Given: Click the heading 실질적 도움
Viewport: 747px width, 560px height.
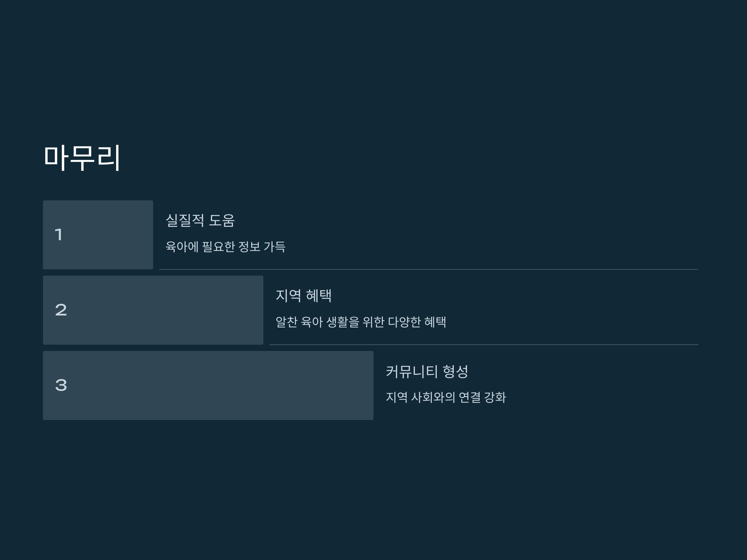Looking at the screenshot, I should pos(200,220).
